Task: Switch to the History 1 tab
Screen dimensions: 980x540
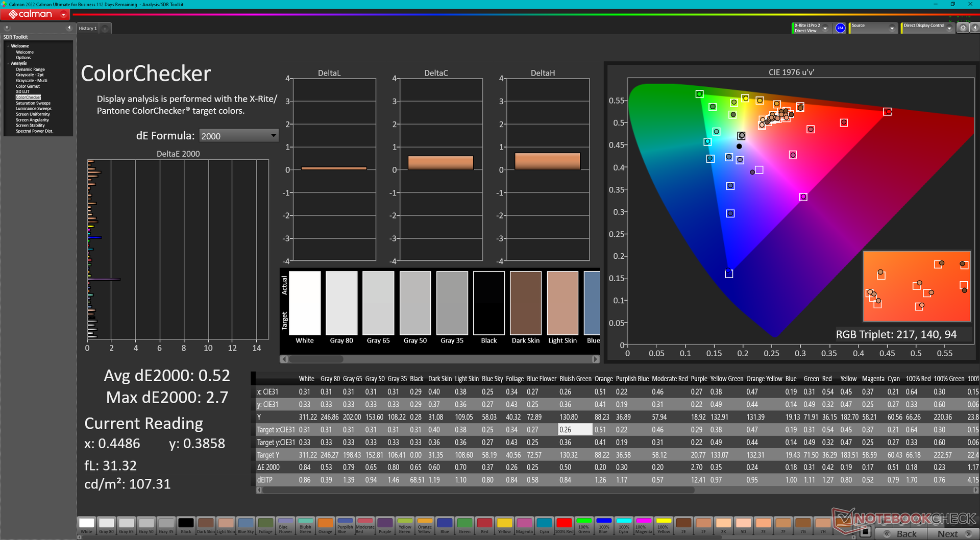Action: point(88,29)
